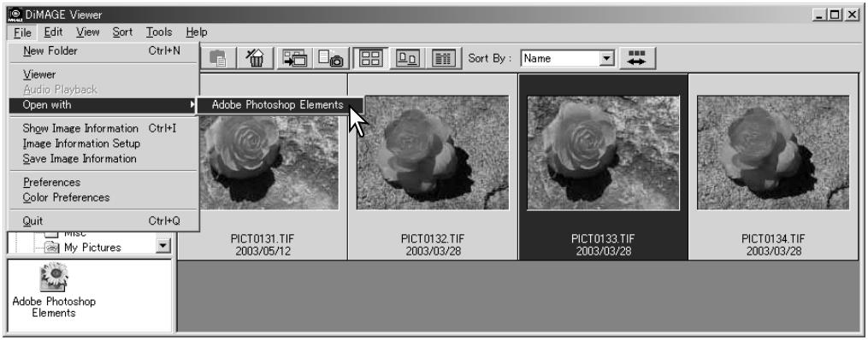The height and width of the screenshot is (340, 868).
Task: Click the reverse sort order button
Action: tap(637, 58)
